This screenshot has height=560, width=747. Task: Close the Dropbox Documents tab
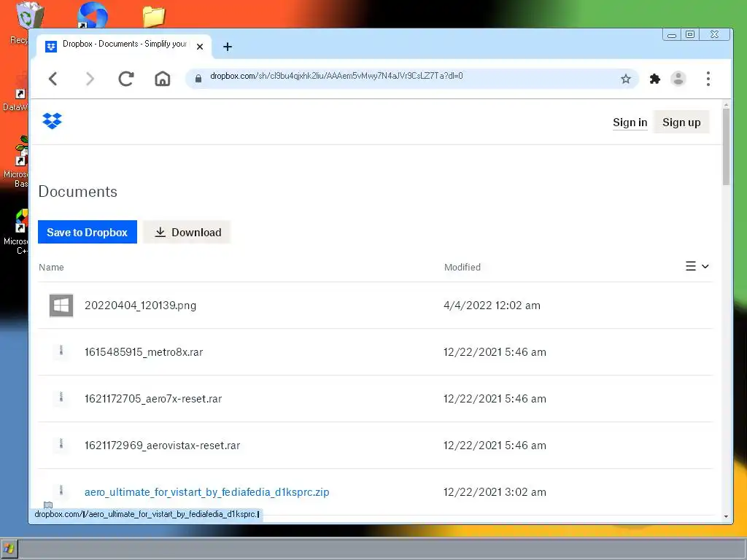200,47
